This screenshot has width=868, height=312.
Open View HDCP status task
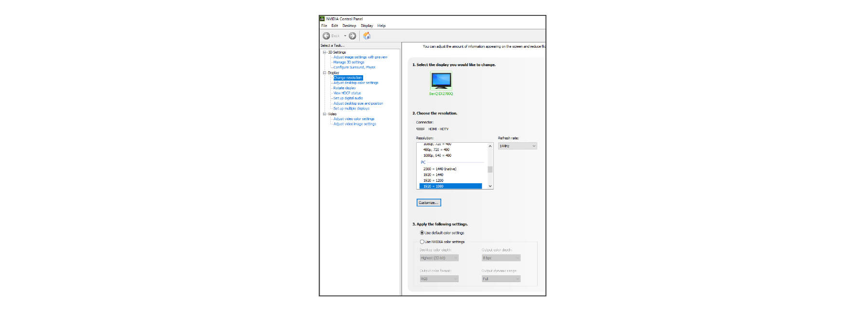click(x=347, y=93)
